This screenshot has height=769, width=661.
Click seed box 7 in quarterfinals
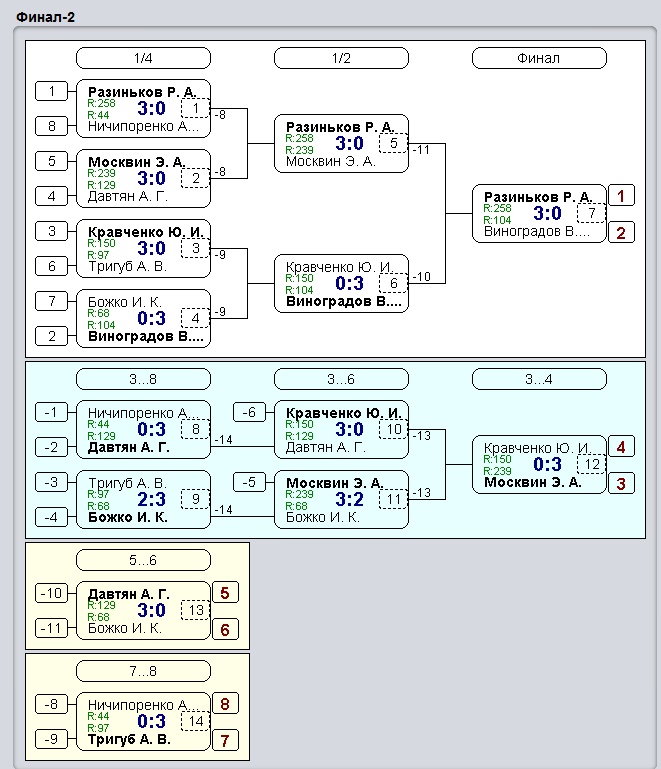pyautogui.click(x=51, y=301)
